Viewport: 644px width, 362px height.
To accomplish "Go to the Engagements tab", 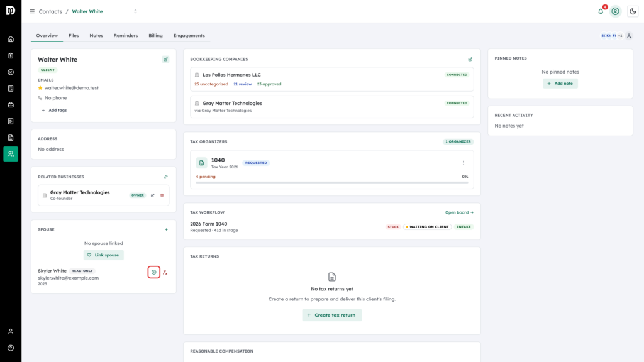I will click(189, 36).
